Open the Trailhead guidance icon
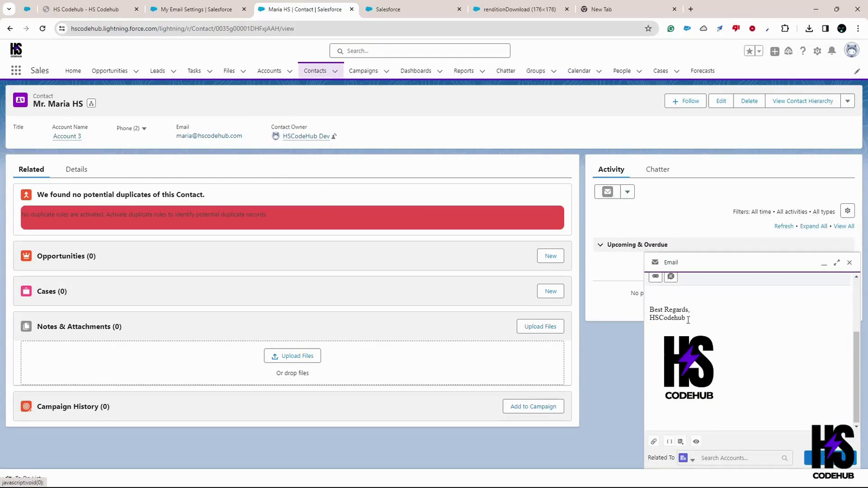The height and width of the screenshot is (488, 868). coord(789,51)
